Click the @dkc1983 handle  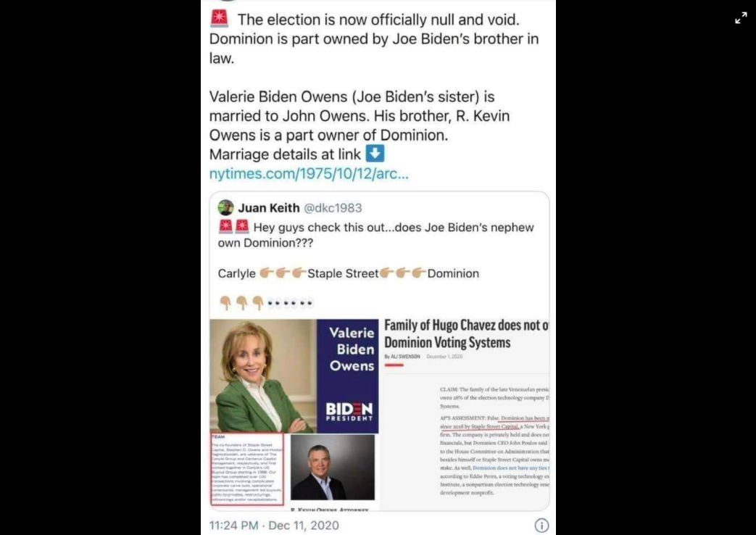click(x=333, y=208)
